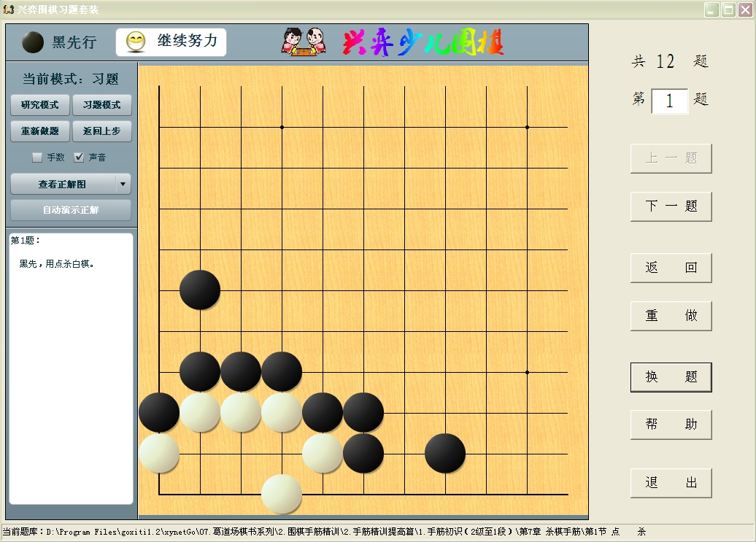Click the 当前题库 path in status bar

click(324, 532)
